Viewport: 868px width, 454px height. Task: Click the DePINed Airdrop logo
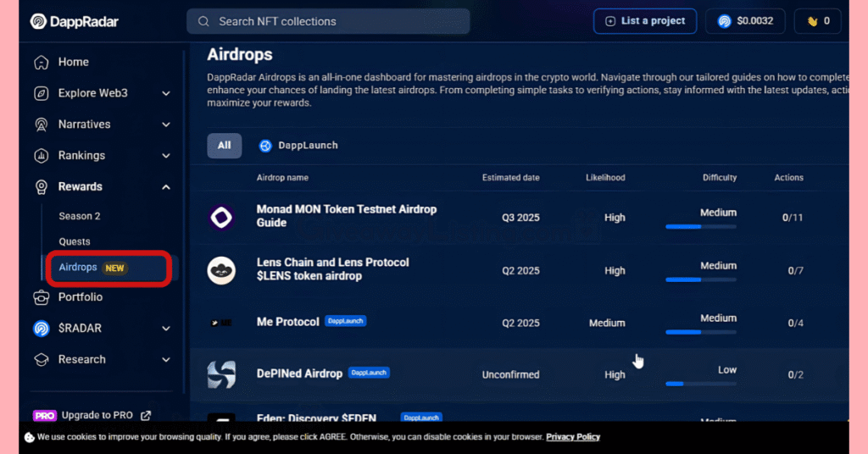coord(221,374)
